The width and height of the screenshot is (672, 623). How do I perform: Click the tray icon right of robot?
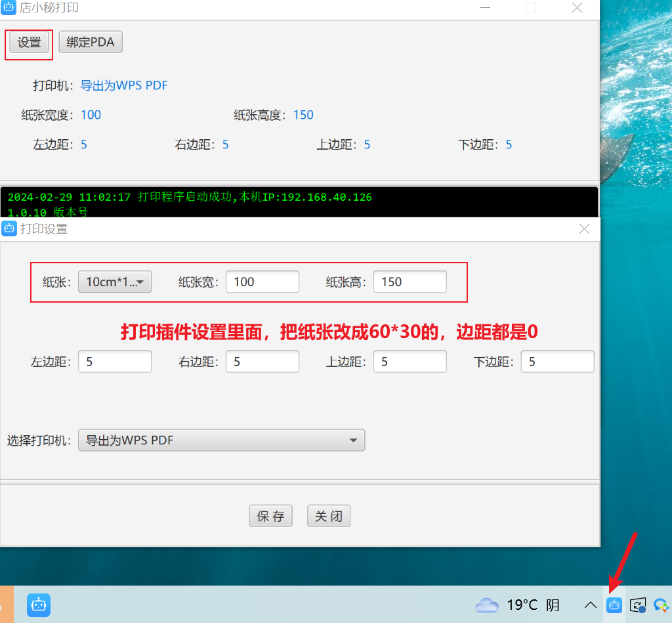(638, 605)
